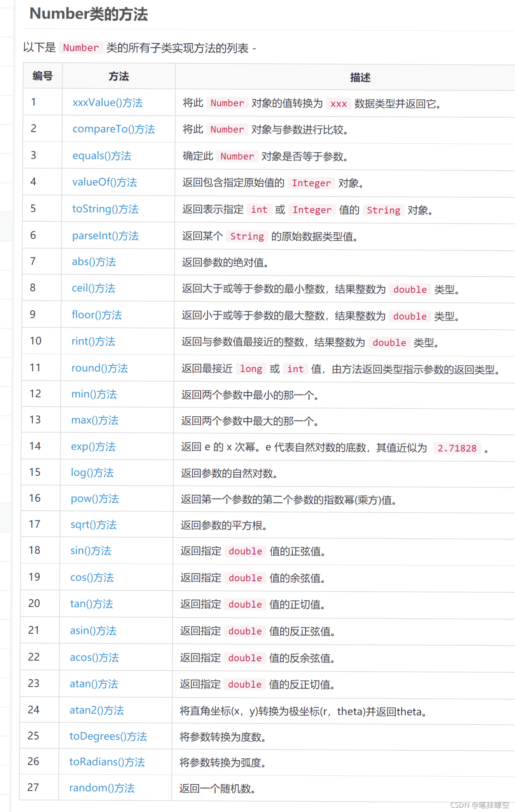Open the parseInt()方法 link
The image size is (515, 812).
coord(105,236)
